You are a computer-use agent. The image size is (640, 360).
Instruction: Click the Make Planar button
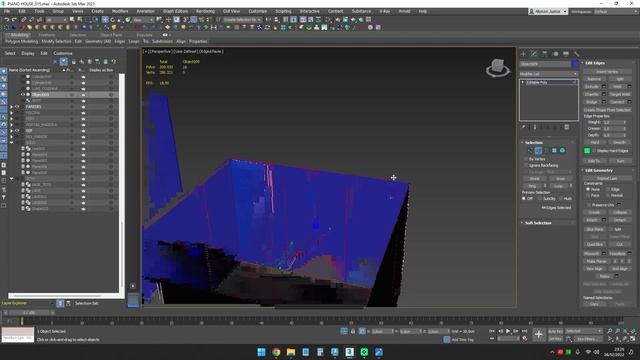coord(596,261)
